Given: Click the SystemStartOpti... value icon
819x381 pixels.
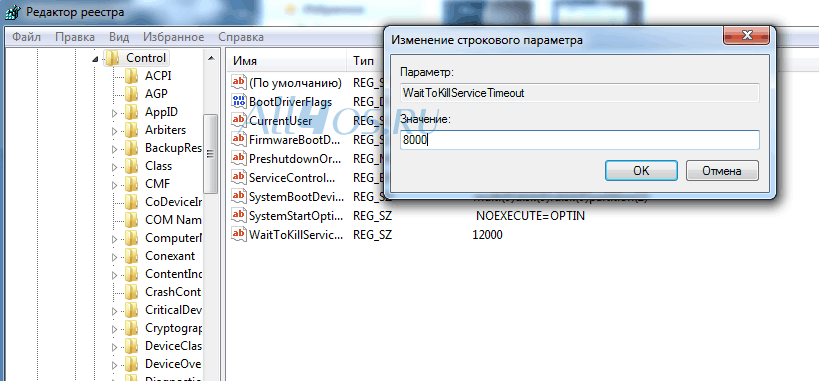Looking at the screenshot, I should coord(239,215).
